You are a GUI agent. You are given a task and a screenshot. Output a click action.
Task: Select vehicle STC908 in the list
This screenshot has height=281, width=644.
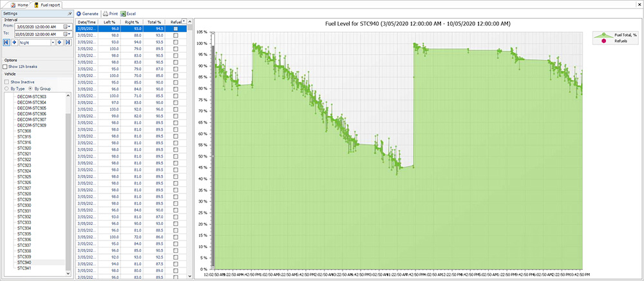click(24, 131)
